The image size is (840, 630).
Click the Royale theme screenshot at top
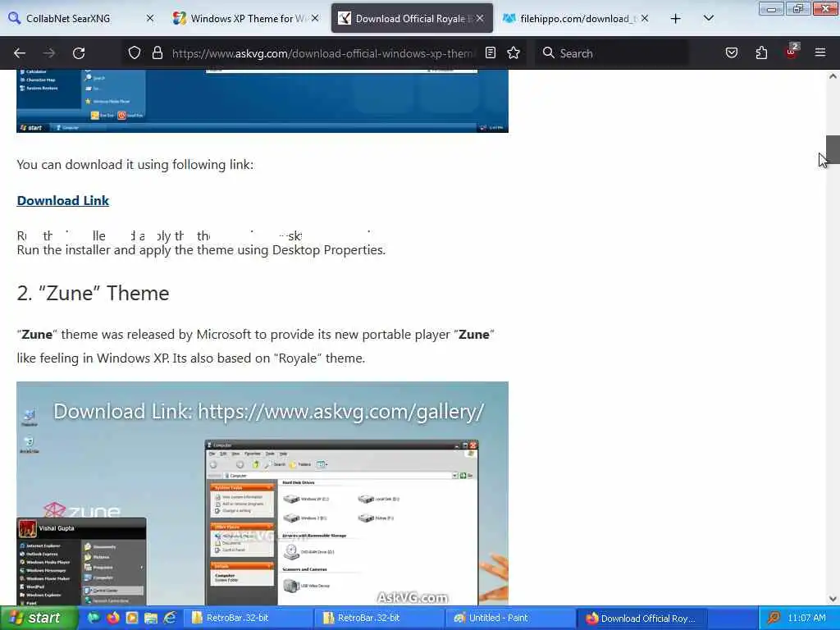(x=262, y=101)
